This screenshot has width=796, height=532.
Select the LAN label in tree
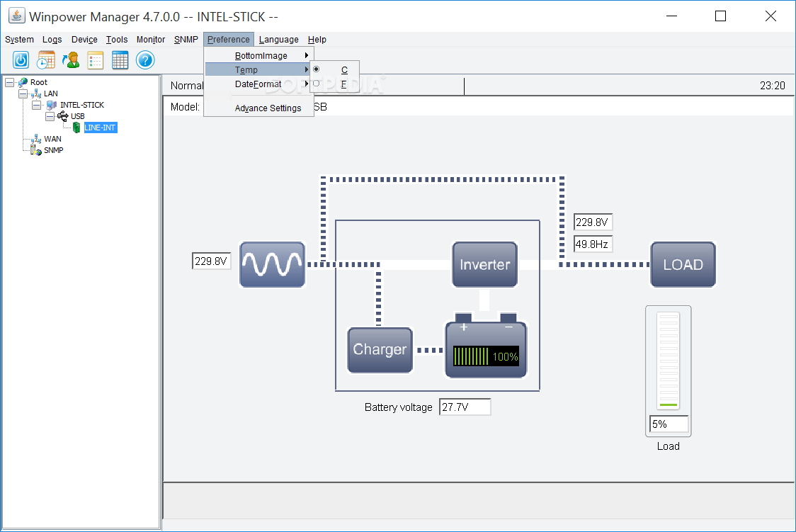click(51, 94)
